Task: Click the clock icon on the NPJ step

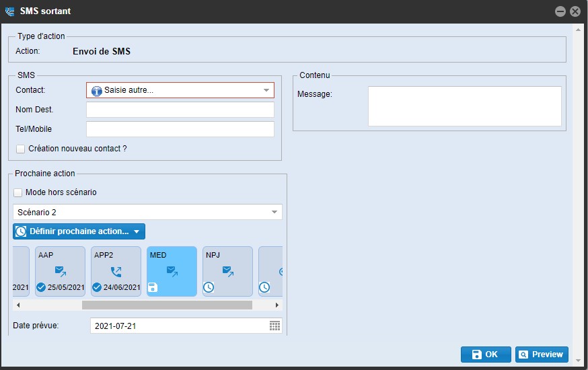Action: 209,287
